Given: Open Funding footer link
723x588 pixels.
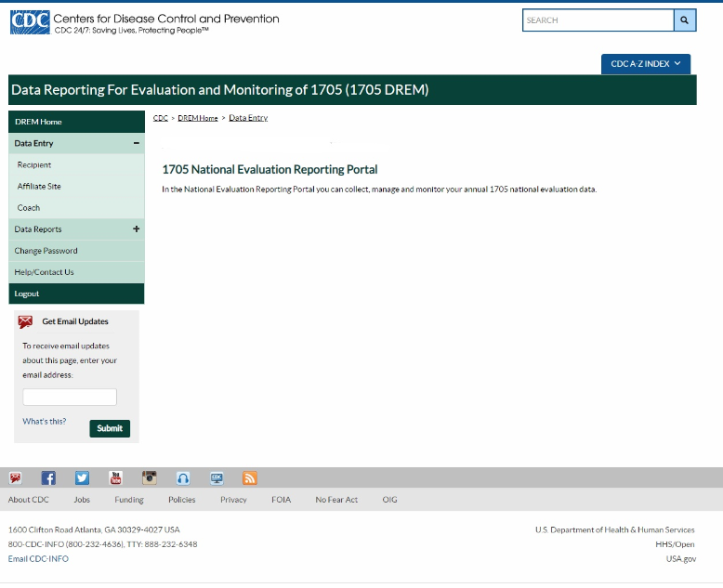Looking at the screenshot, I should 129,500.
